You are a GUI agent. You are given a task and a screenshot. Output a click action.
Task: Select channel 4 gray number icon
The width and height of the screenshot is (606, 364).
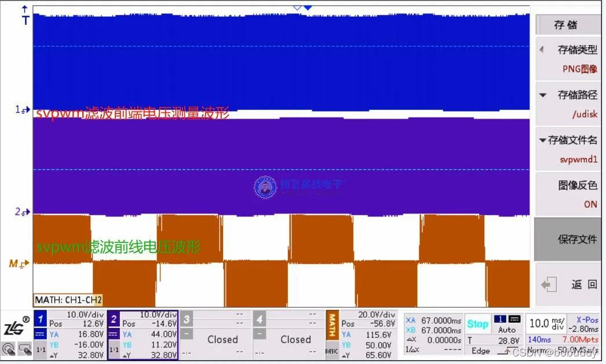[x=260, y=319]
